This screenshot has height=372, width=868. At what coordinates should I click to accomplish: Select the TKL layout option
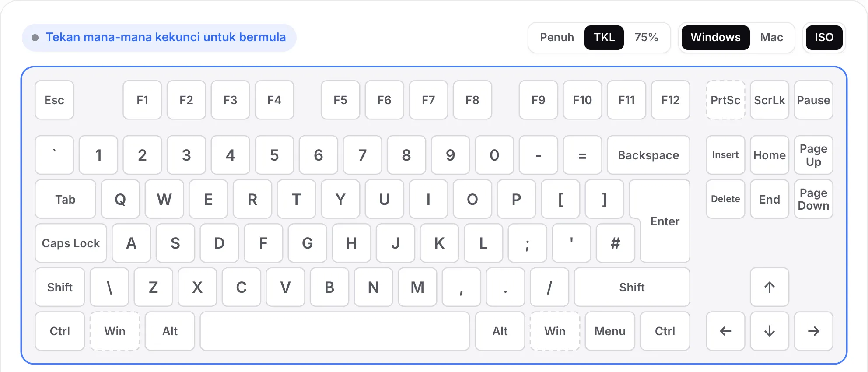click(x=604, y=37)
